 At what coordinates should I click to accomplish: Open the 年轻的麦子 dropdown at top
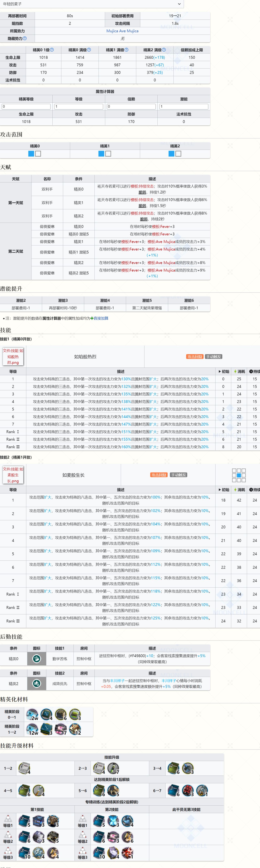92,4
